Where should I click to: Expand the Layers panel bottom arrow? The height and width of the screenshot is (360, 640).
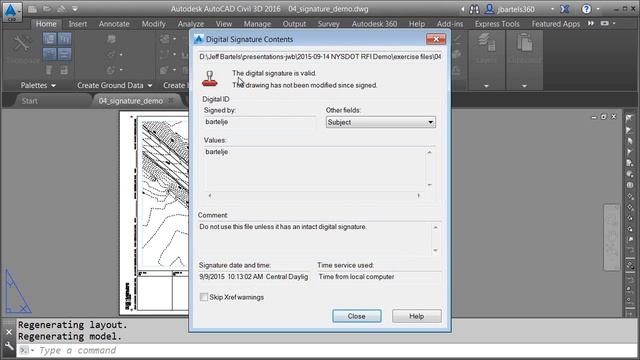pyautogui.click(x=486, y=86)
